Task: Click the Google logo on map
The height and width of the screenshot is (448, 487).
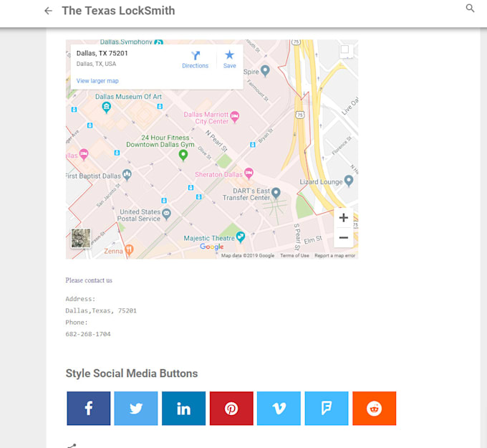Action: point(211,247)
